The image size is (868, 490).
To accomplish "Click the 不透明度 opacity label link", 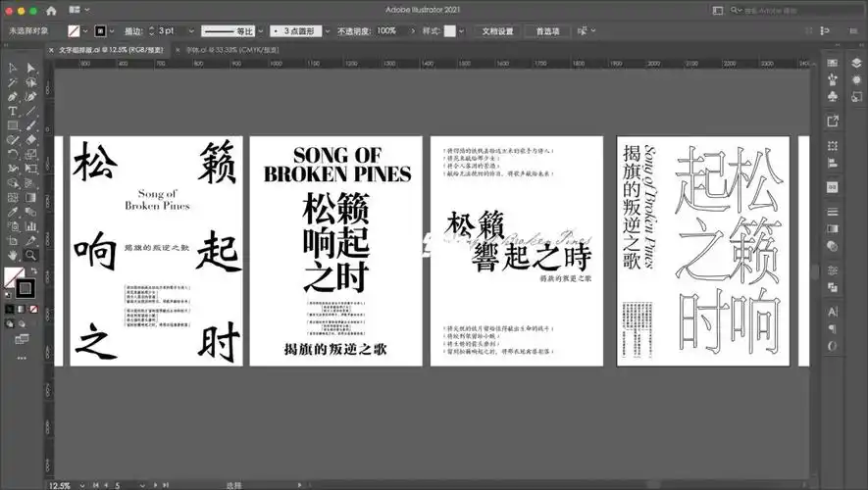I will [x=353, y=31].
